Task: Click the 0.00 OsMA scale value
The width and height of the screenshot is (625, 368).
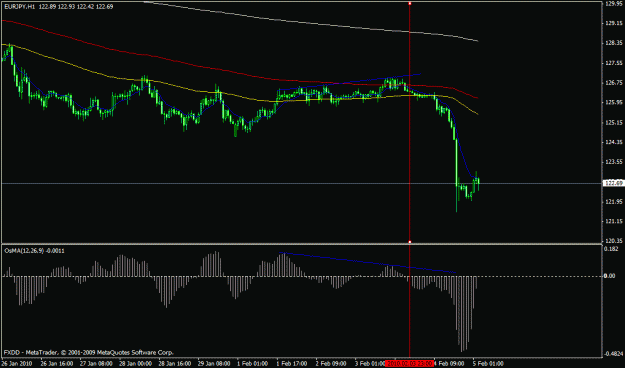Action: (610, 276)
